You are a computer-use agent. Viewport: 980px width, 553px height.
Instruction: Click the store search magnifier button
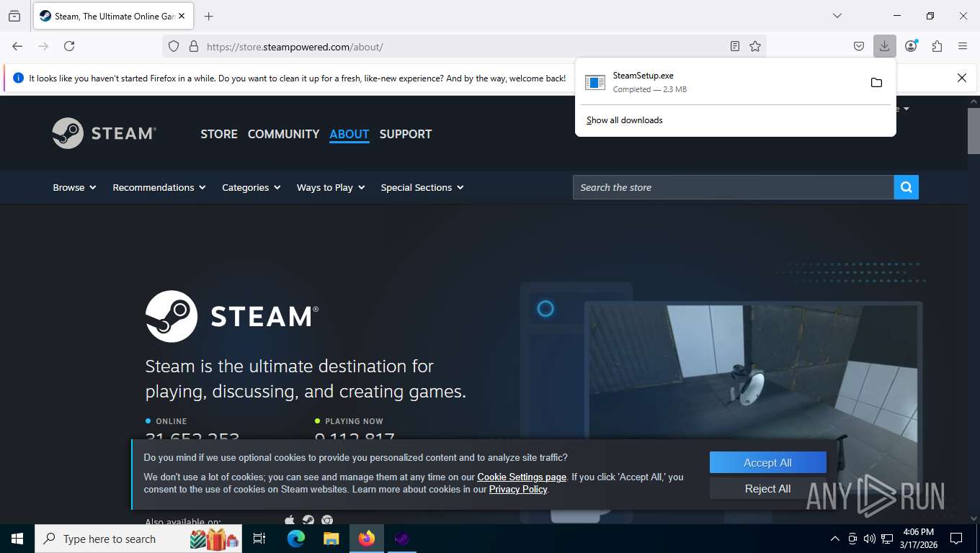[x=906, y=187]
